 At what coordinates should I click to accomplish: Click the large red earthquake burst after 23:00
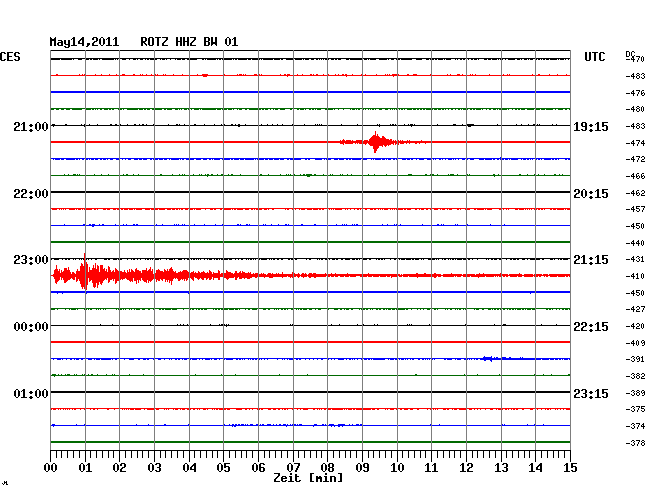pos(153,273)
